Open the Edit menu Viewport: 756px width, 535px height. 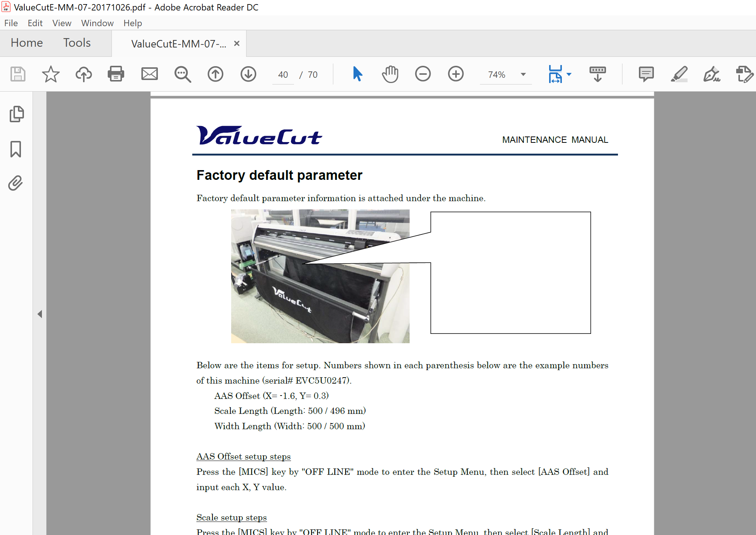[35, 23]
